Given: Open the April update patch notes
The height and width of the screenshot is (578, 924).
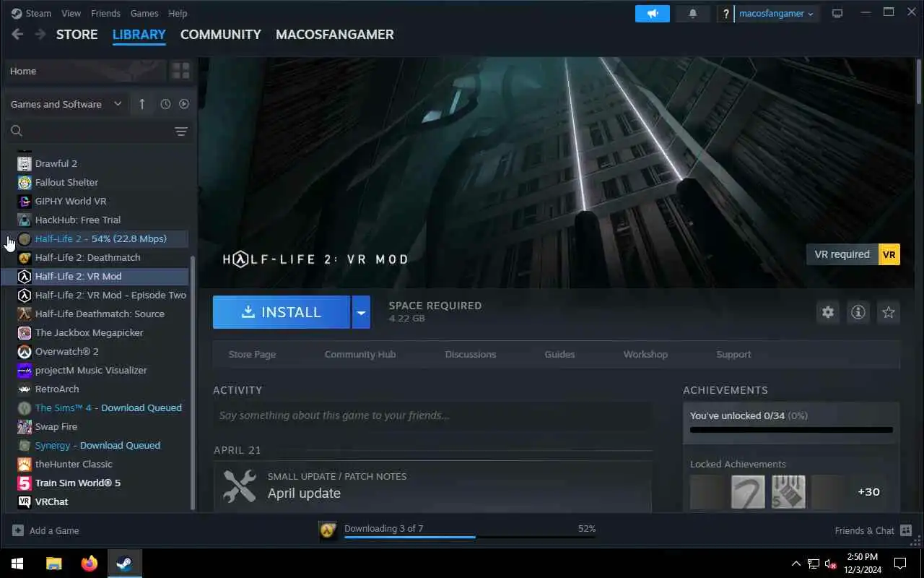Looking at the screenshot, I should pos(432,486).
